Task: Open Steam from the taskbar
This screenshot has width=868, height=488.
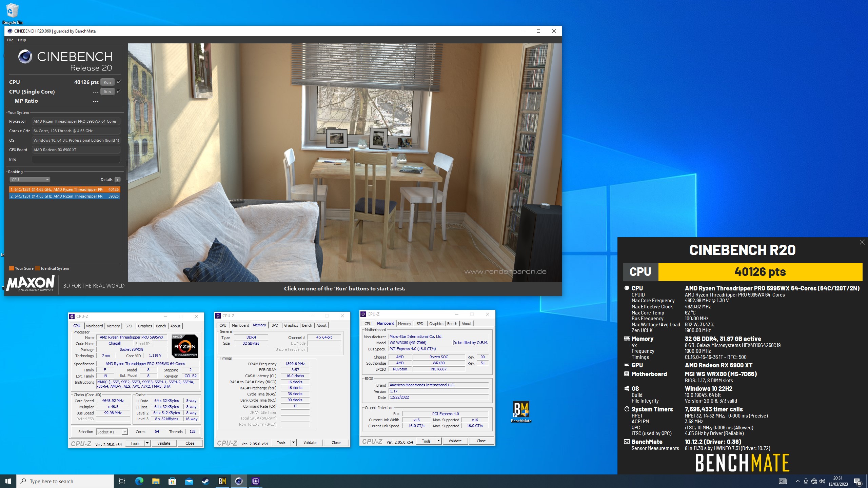Action: (205, 481)
